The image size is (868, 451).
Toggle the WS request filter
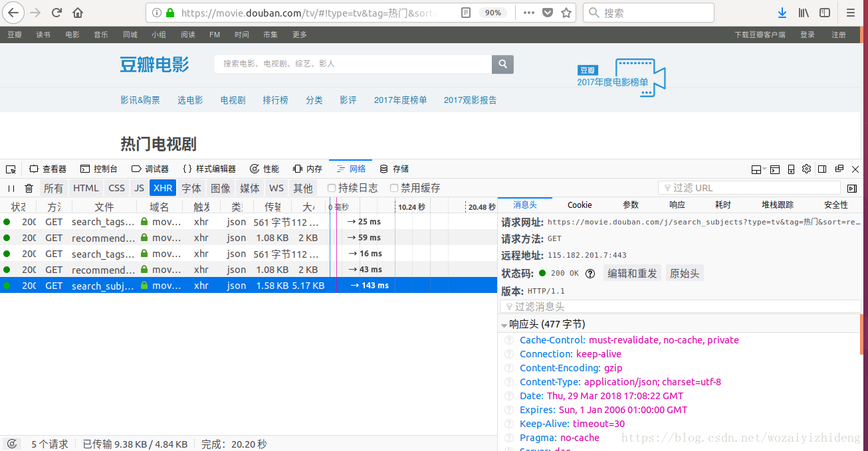coord(276,188)
